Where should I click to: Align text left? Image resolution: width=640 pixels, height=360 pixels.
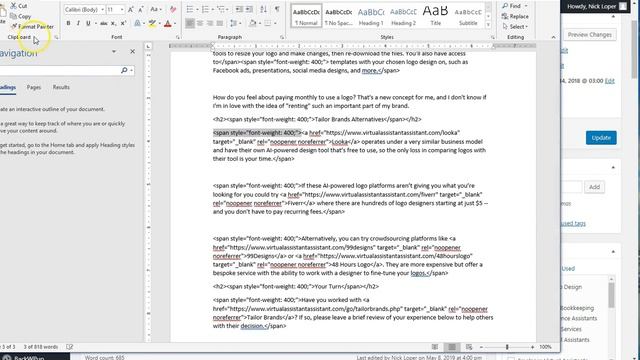click(190, 23)
